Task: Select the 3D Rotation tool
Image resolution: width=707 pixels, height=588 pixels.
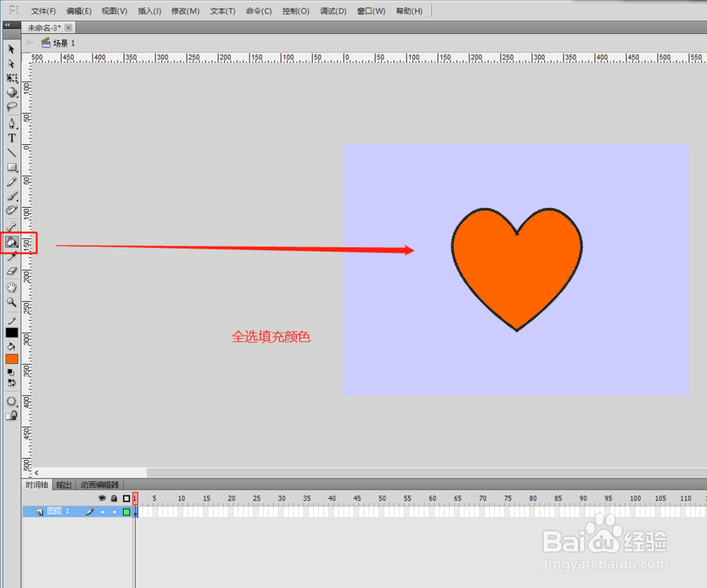Action: point(12,93)
